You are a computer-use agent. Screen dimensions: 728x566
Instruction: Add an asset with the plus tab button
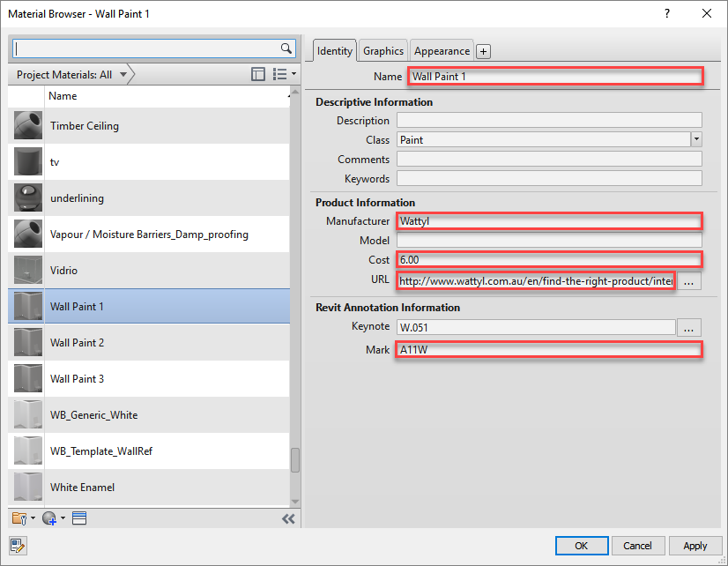pos(484,52)
